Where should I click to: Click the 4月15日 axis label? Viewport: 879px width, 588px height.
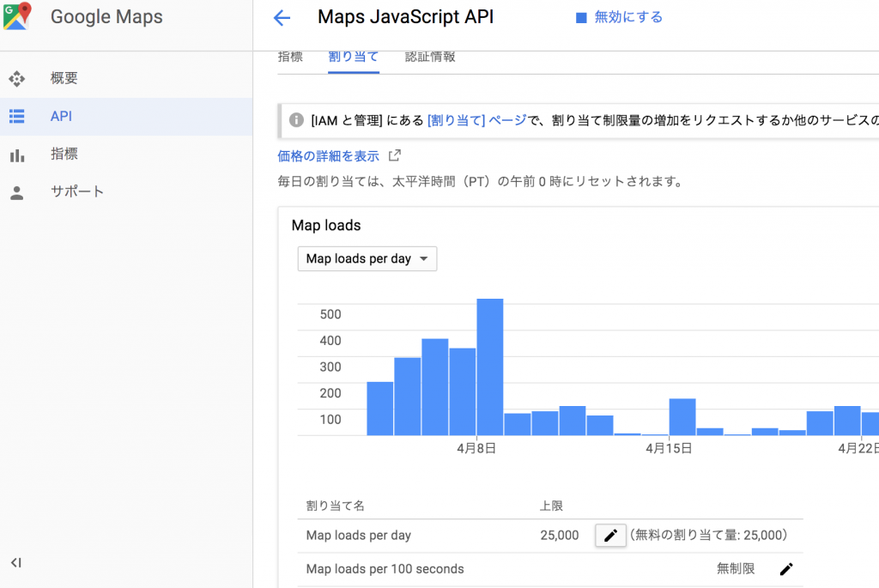[x=669, y=448]
